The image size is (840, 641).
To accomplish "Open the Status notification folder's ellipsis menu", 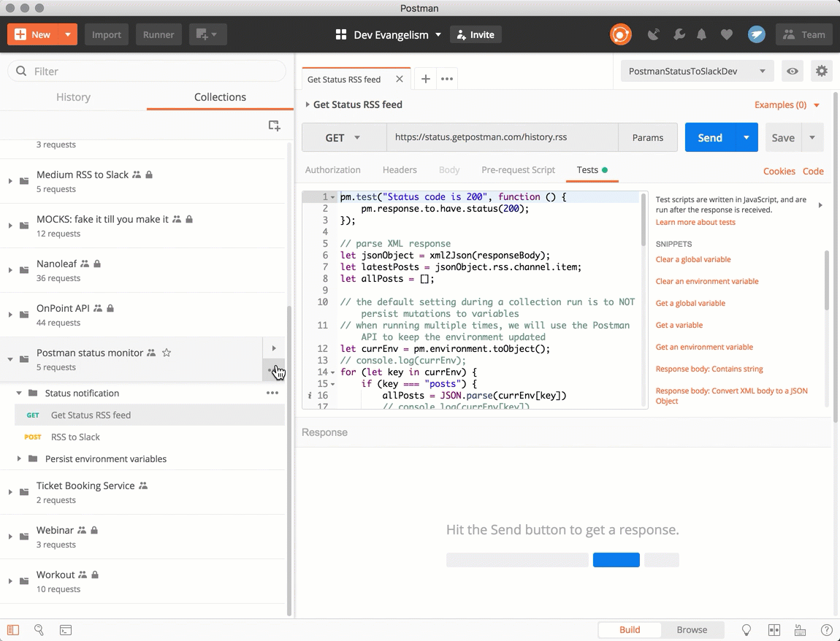I will pyautogui.click(x=272, y=393).
